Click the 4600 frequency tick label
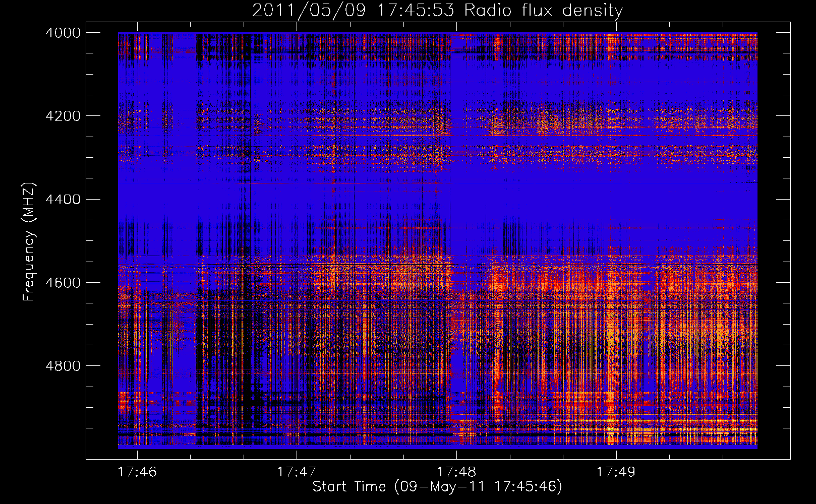Screen dimensions: 816x504 click(x=63, y=282)
